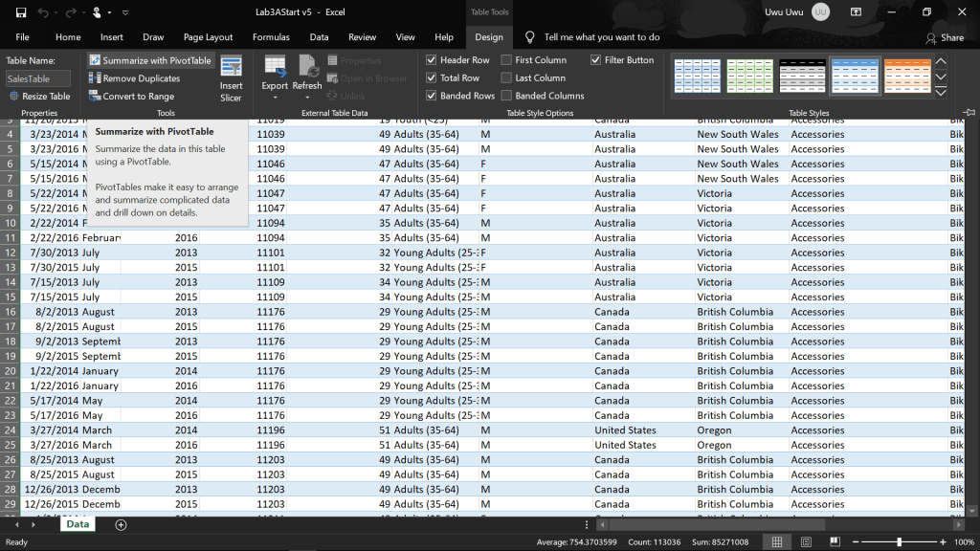Switch to the Data sheet tab
The width and height of the screenshot is (980, 551).
(x=78, y=524)
